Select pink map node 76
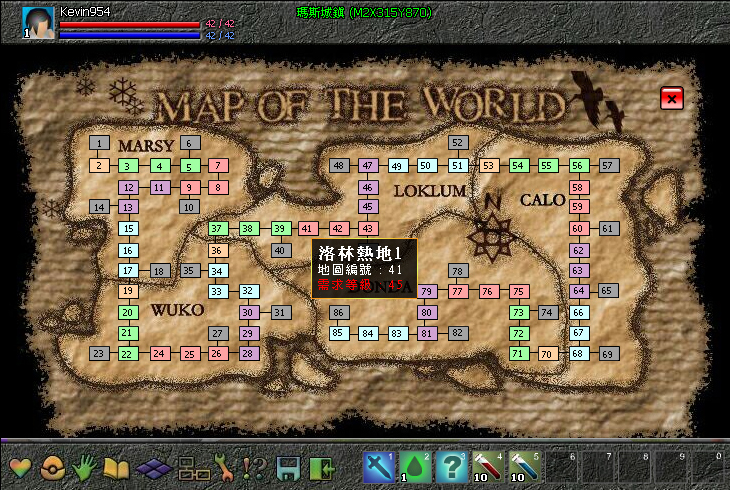 coord(489,291)
